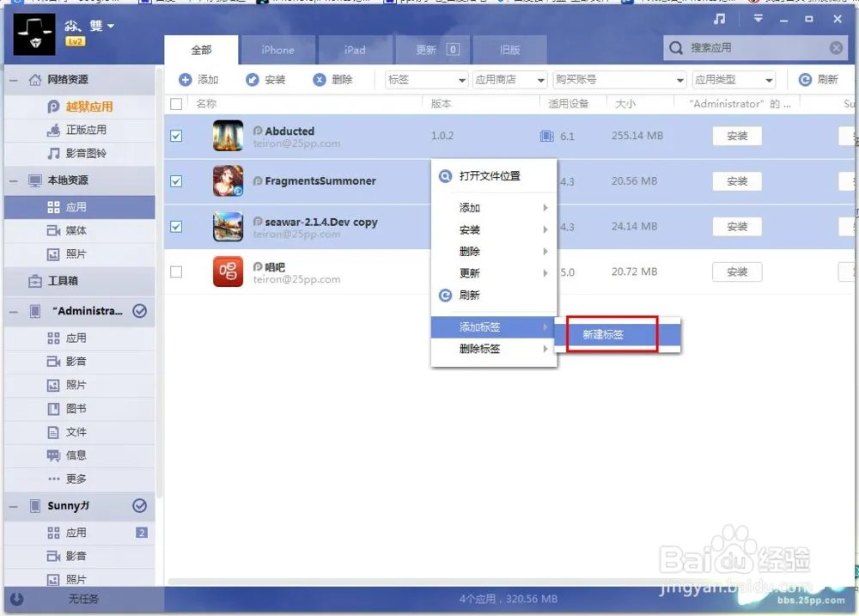Click the 刷新 refresh icon in toolbar
This screenshot has width=859, height=616.
805,80
